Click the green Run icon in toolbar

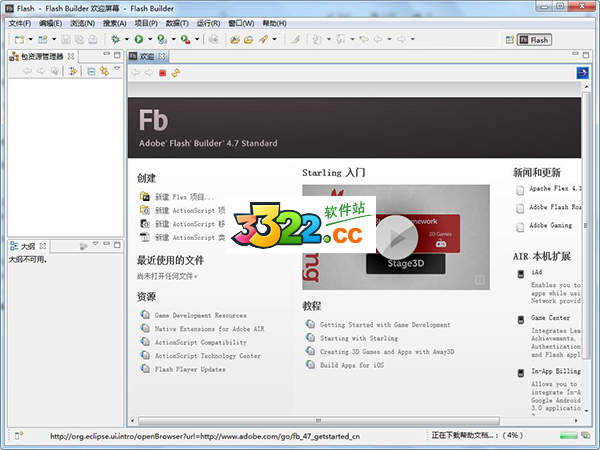(139, 40)
